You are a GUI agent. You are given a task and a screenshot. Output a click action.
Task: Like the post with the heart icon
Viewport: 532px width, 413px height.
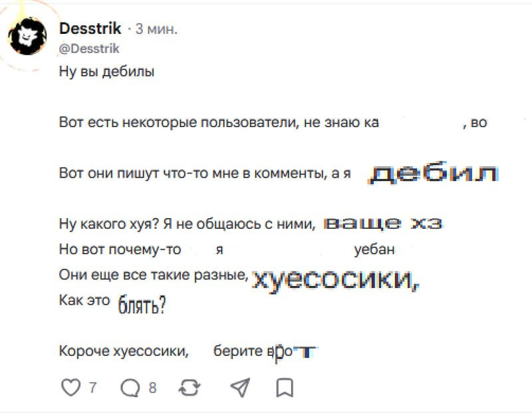click(x=71, y=388)
